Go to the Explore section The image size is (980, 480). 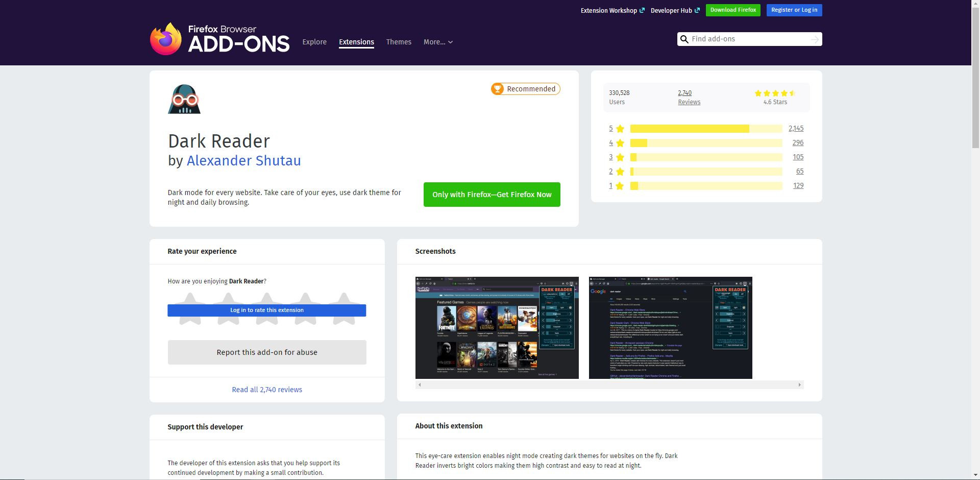[314, 42]
